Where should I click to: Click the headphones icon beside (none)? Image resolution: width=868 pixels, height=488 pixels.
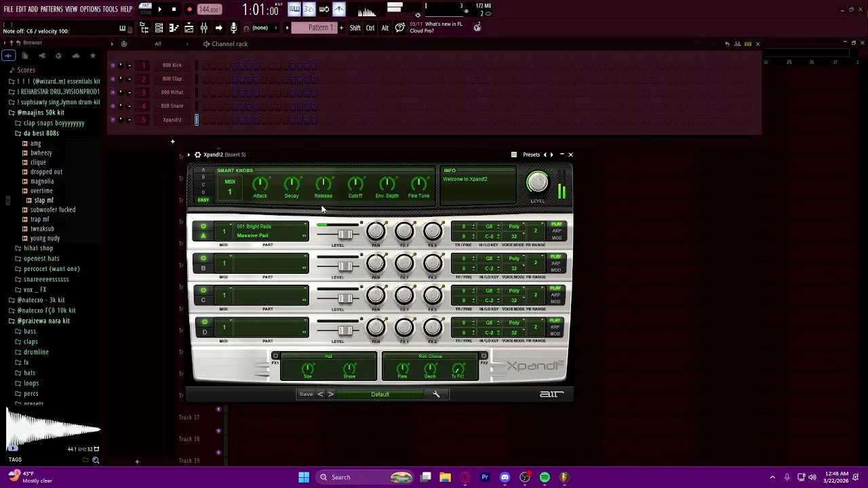coord(247,28)
